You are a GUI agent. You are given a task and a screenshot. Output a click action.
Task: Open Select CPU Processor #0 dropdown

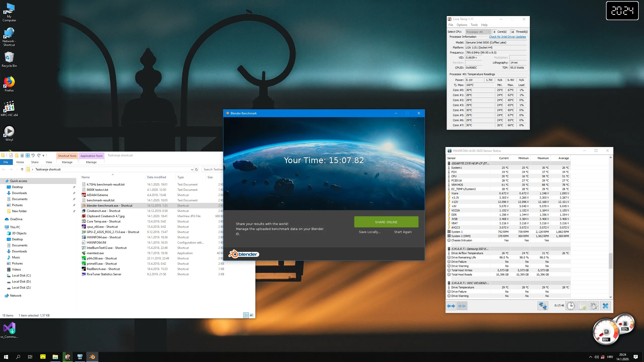(478, 32)
